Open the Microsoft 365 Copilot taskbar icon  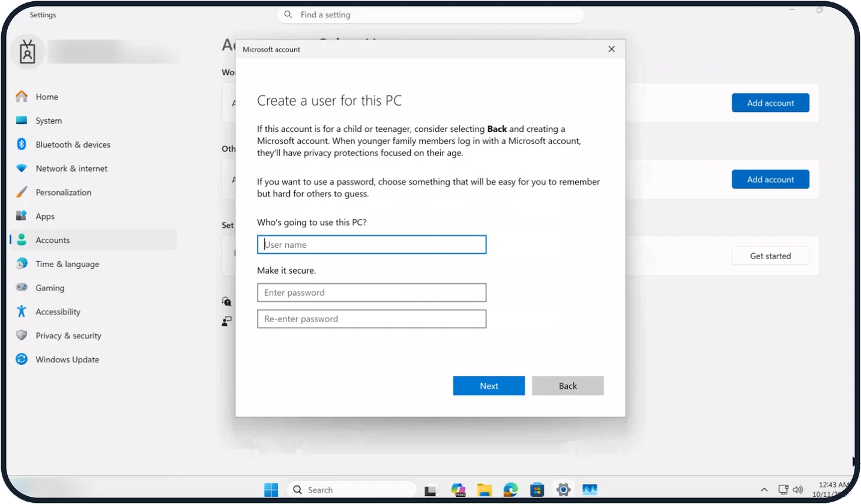(x=459, y=490)
